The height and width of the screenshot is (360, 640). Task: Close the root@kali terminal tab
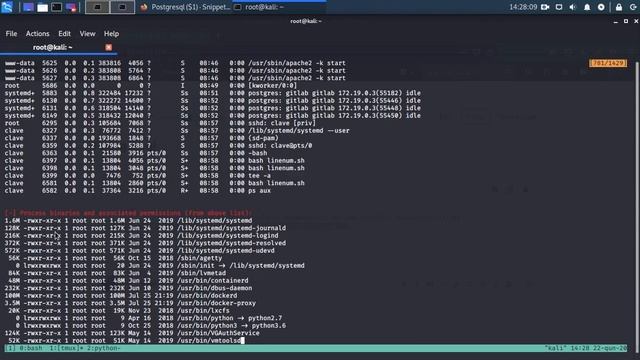109,47
